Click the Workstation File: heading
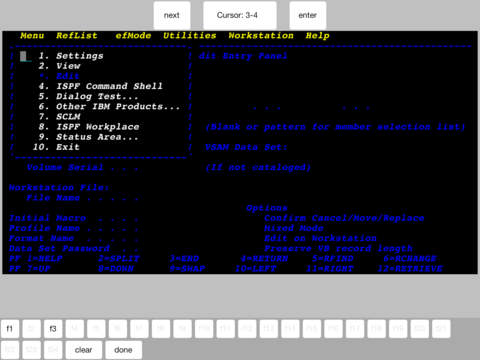480x360 pixels. tap(59, 188)
